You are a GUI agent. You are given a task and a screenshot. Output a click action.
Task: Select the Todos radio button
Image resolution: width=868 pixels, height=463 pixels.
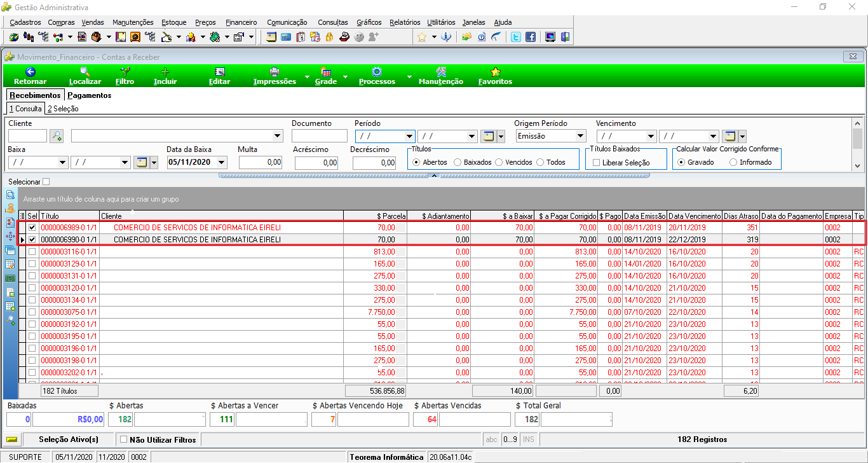point(540,162)
